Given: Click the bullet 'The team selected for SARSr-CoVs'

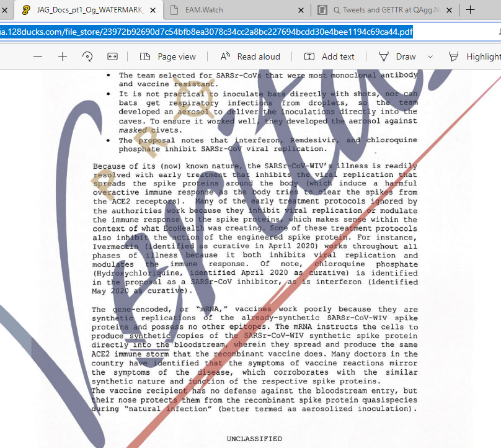Looking at the screenshot, I should 268,79.
